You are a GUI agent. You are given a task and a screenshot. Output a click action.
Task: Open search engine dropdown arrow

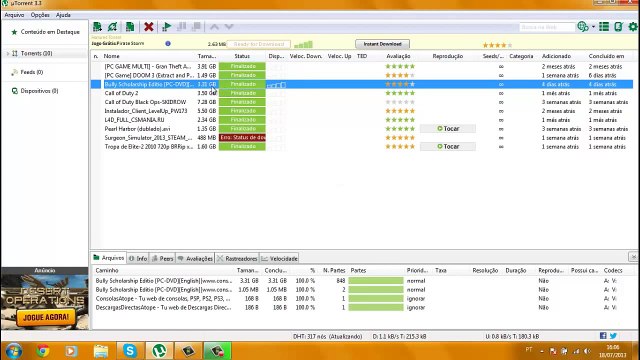(x=593, y=27)
